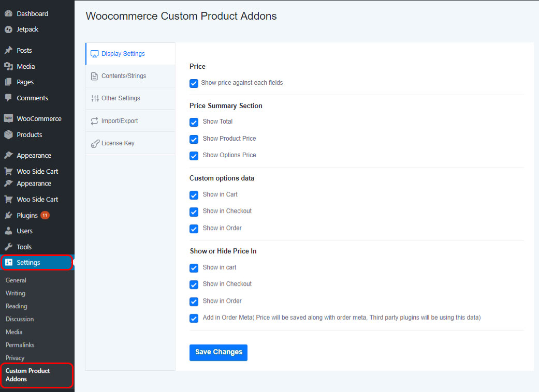Click the Settings sliders icon
Viewport: 539px width, 392px height.
(x=9, y=263)
